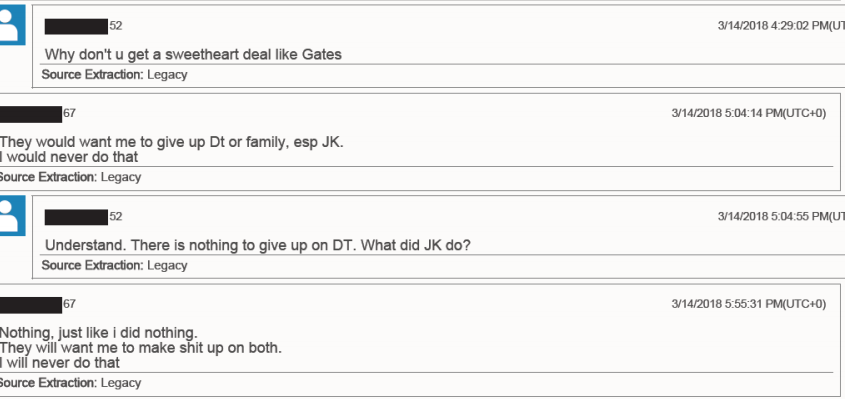This screenshot has width=845, height=399.
Task: Click the redacted sender ending in 52 in the third message
Action: click(84, 217)
